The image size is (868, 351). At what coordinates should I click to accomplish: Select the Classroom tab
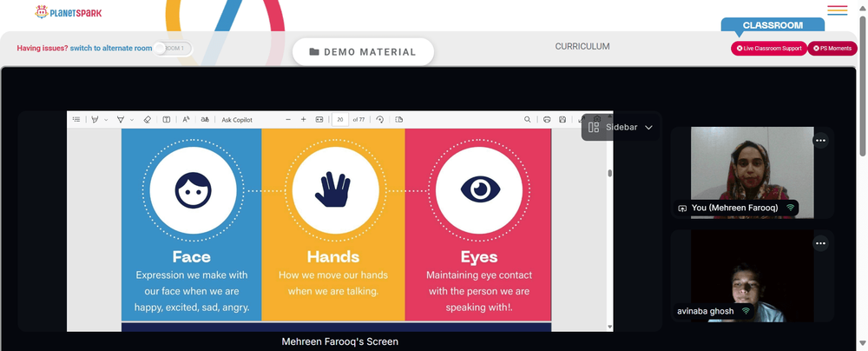click(x=773, y=25)
